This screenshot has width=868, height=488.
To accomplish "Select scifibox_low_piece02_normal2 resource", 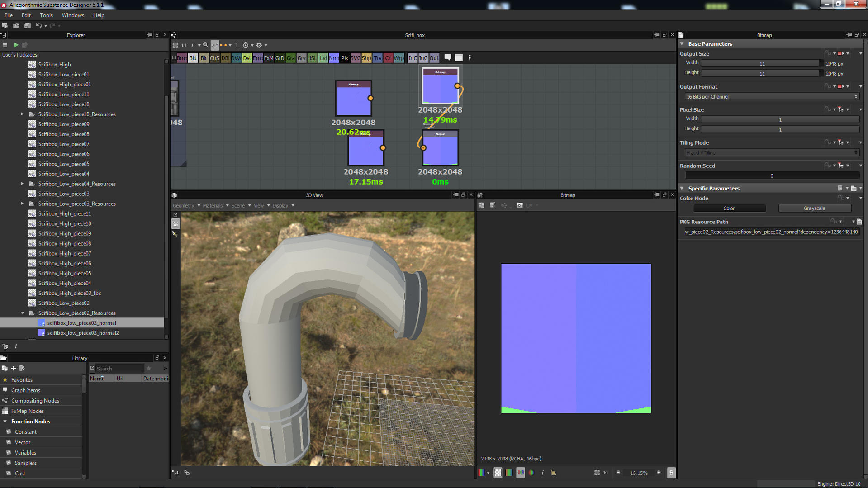I will pos(83,333).
